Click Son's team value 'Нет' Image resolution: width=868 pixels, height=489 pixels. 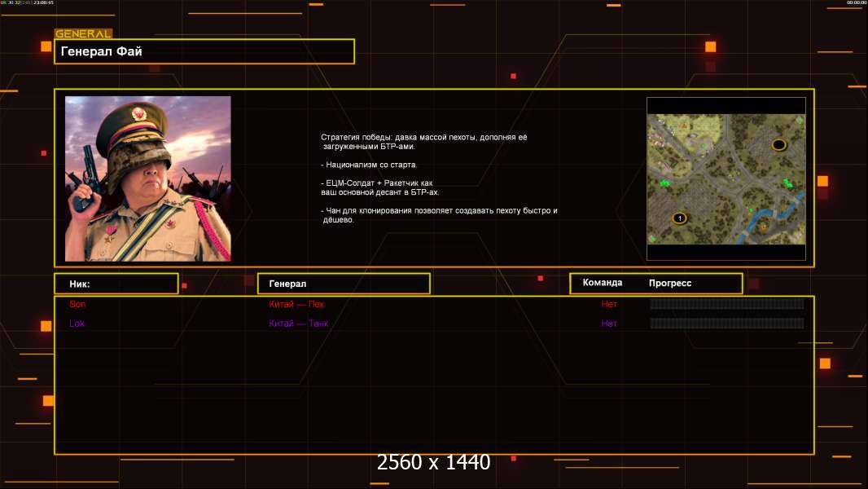pyautogui.click(x=609, y=304)
